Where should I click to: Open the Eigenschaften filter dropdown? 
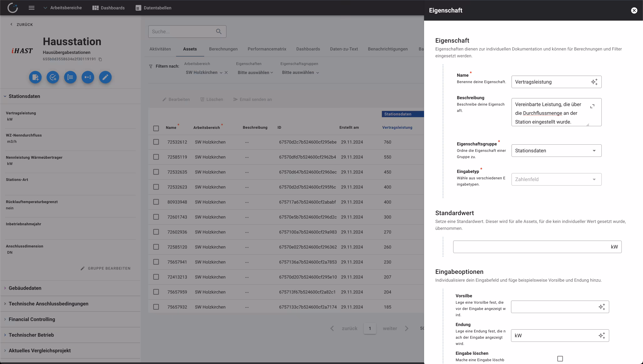255,72
